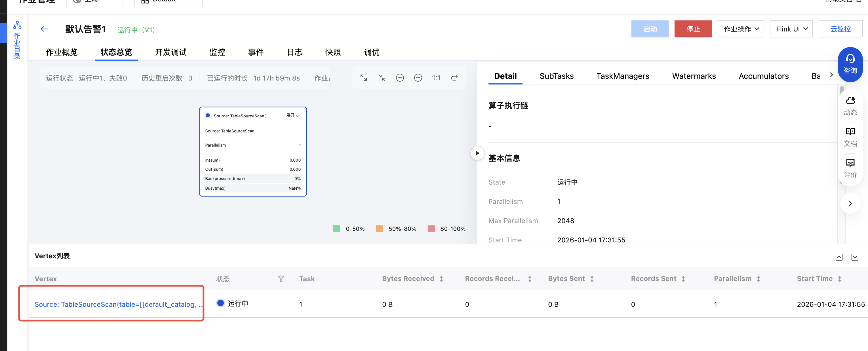Switch to the 监控 tab
The image size is (868, 351).
click(x=217, y=52)
